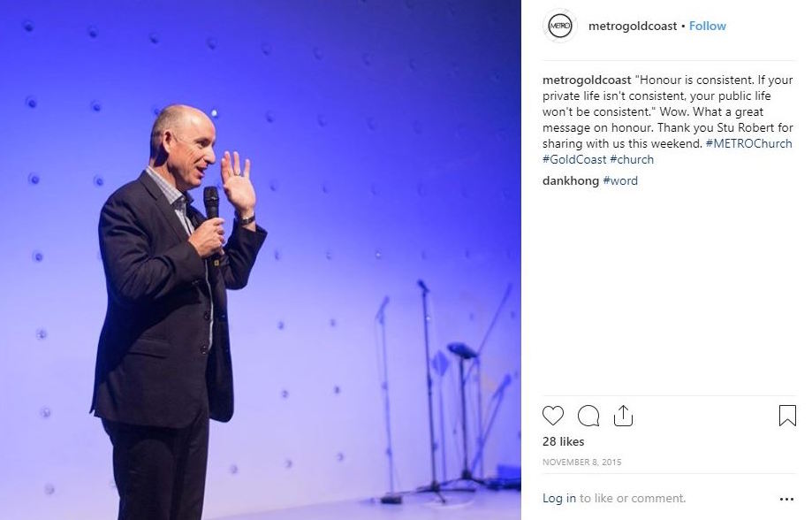Open the #METROChurch hashtag

pos(748,143)
